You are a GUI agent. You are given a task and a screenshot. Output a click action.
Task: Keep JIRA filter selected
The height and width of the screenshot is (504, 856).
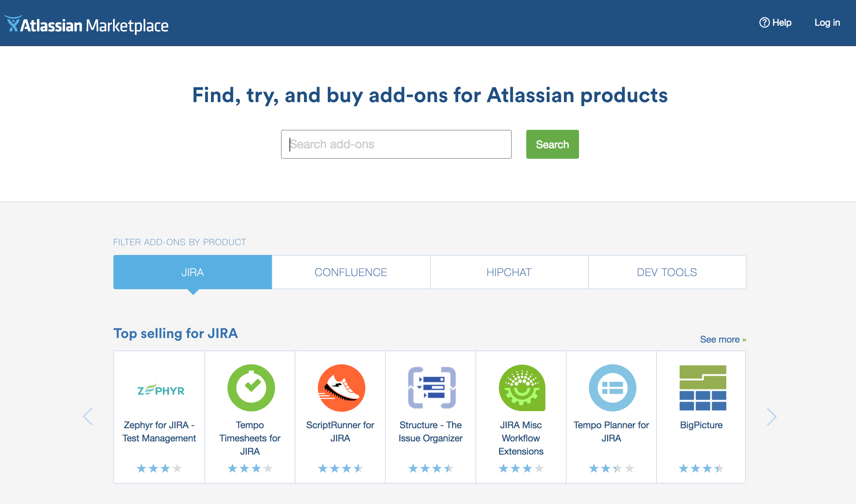tap(193, 272)
